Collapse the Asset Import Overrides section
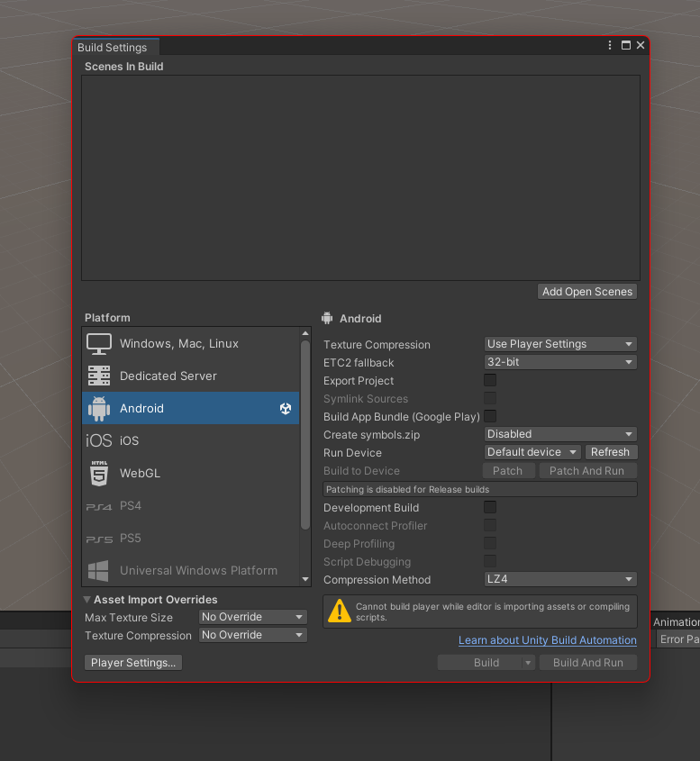The image size is (700, 761). point(86,600)
